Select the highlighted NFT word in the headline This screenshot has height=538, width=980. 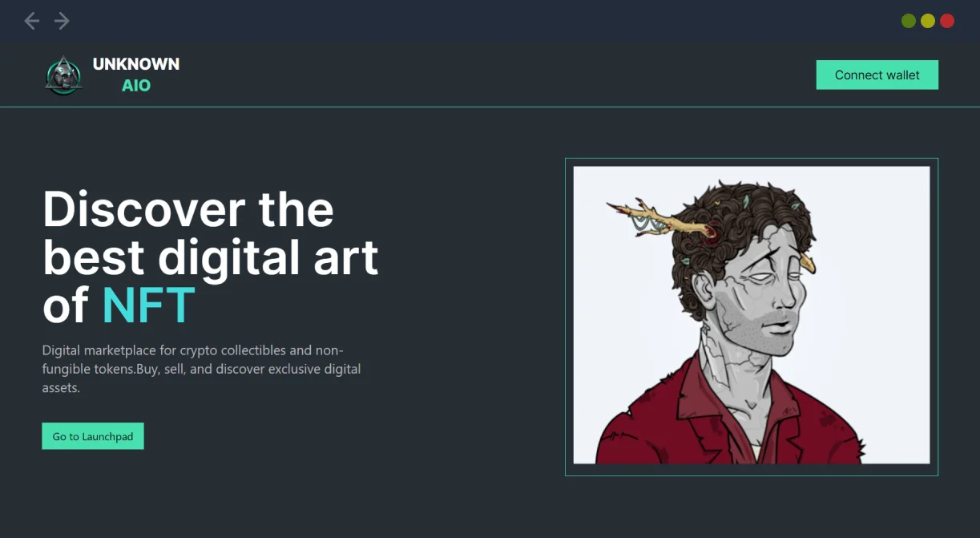point(149,305)
